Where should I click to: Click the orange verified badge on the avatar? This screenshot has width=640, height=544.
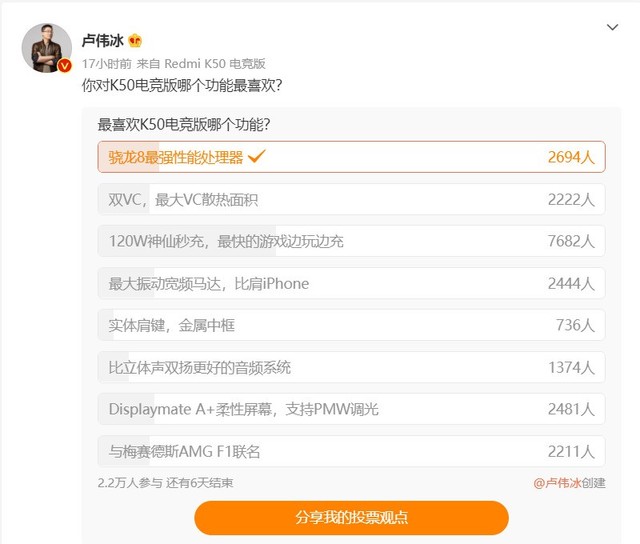coord(64,65)
